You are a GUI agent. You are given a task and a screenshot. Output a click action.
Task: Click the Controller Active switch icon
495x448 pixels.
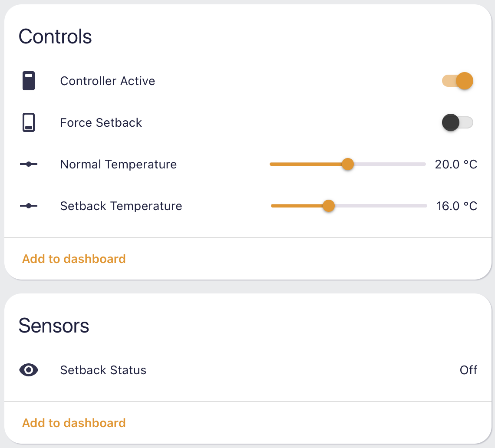[28, 81]
